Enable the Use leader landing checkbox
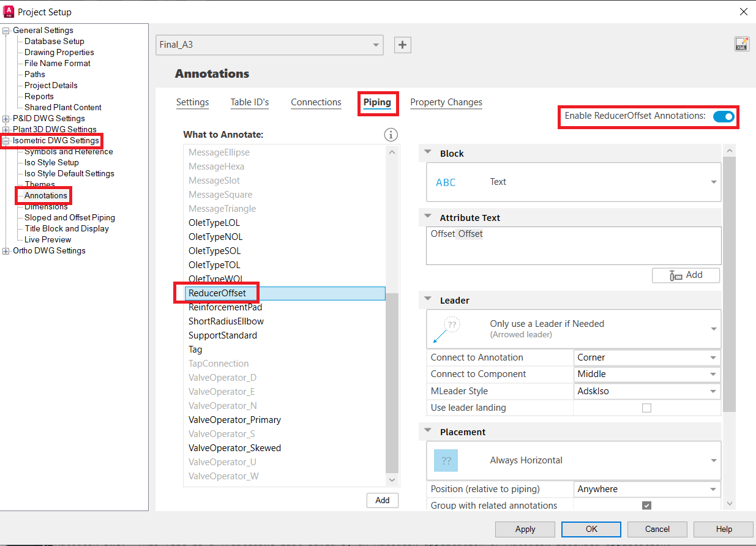 (647, 408)
